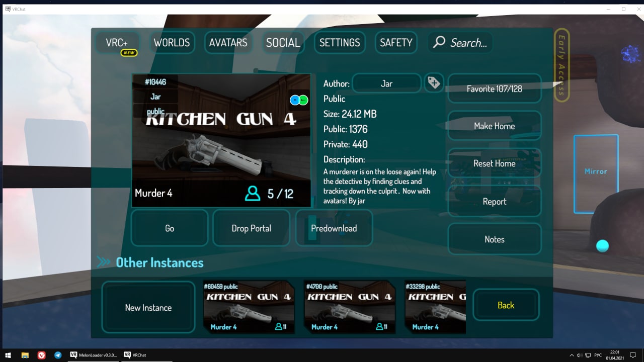Switch the РУС input language
The image size is (644, 362).
click(x=598, y=355)
